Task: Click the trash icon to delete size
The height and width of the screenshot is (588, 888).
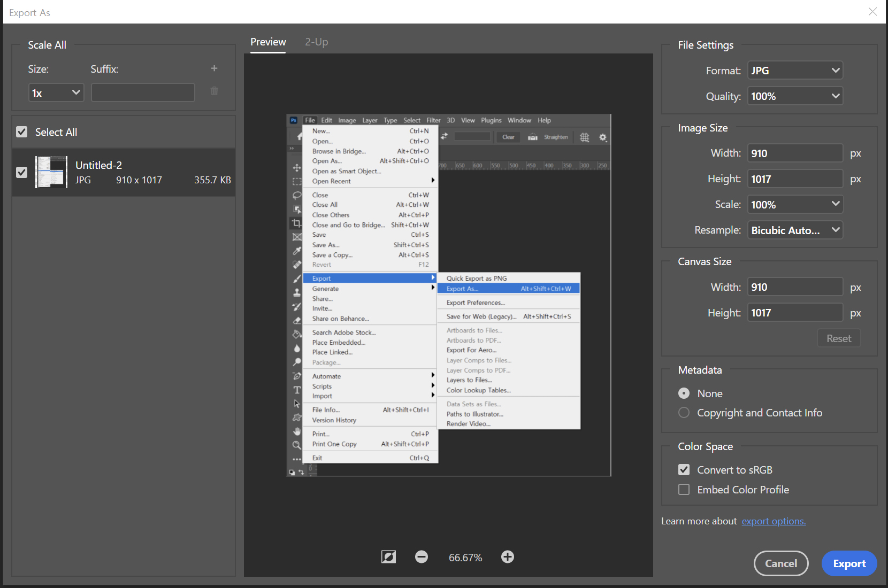Action: [x=214, y=91]
